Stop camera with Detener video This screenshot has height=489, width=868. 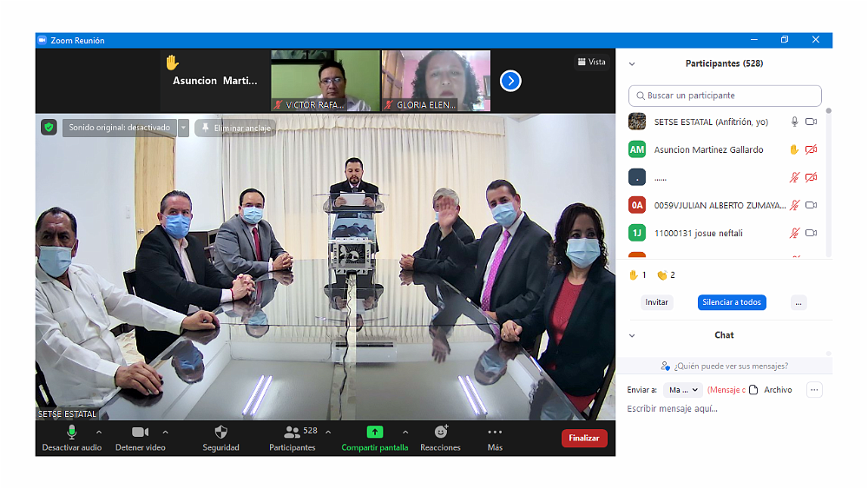click(140, 432)
